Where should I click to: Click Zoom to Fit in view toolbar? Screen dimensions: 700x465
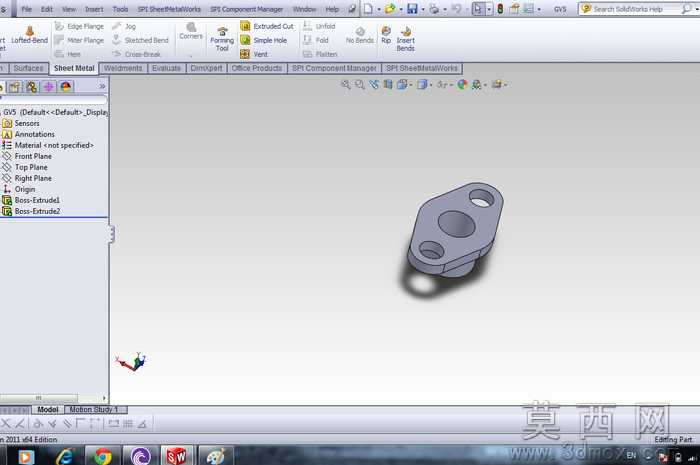pyautogui.click(x=346, y=84)
